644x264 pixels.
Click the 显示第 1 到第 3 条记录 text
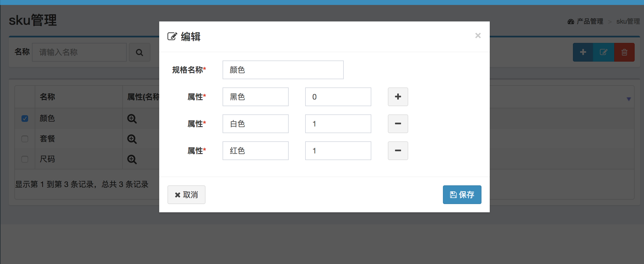(54, 184)
